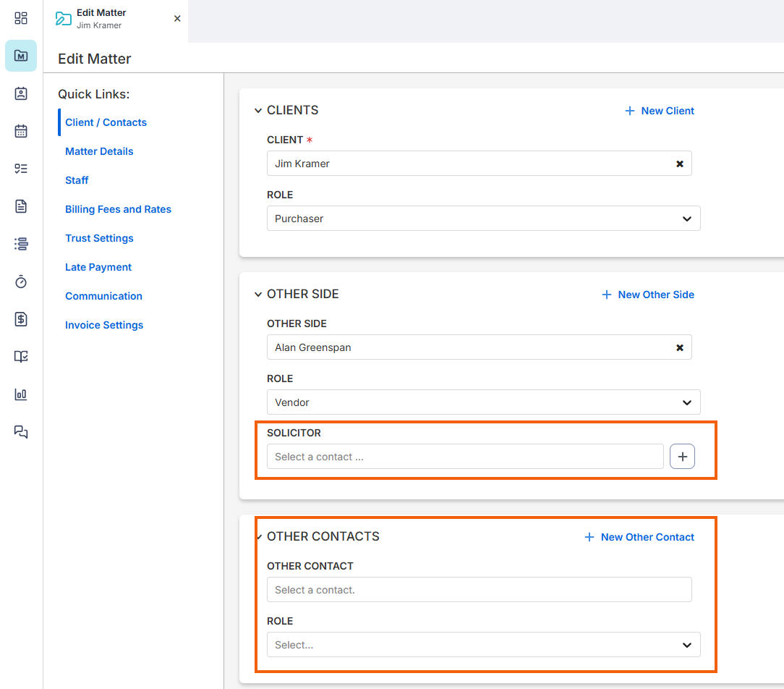Image resolution: width=784 pixels, height=689 pixels.
Task: Click New Other Contact link
Action: coord(639,537)
